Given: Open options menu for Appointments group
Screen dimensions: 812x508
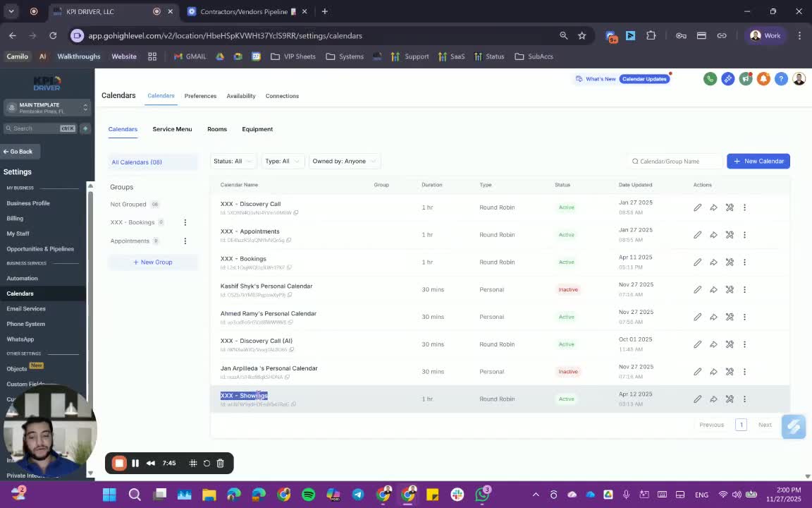Looking at the screenshot, I should (185, 241).
